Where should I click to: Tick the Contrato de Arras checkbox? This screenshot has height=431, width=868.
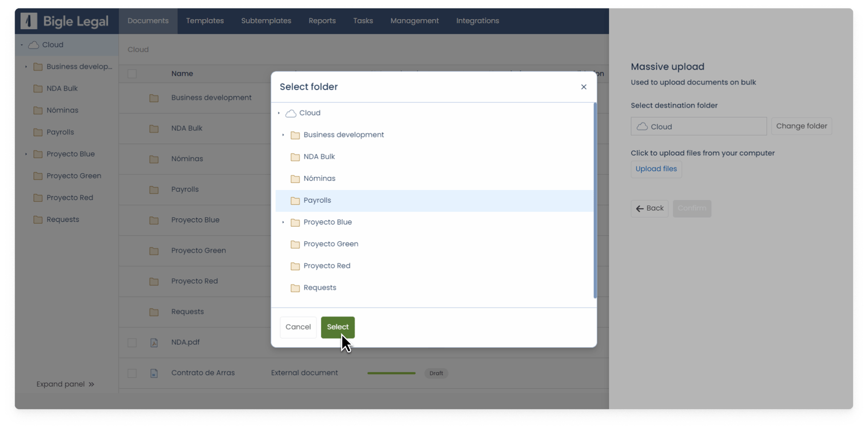pyautogui.click(x=132, y=374)
